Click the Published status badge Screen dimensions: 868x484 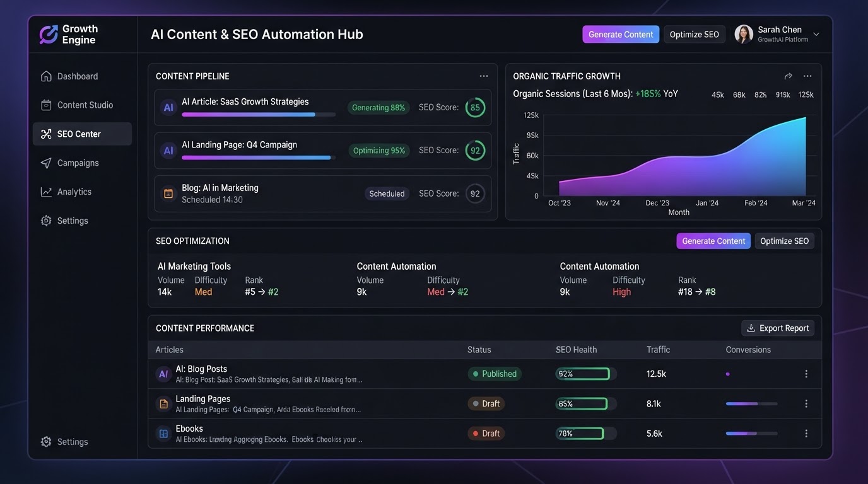click(495, 374)
